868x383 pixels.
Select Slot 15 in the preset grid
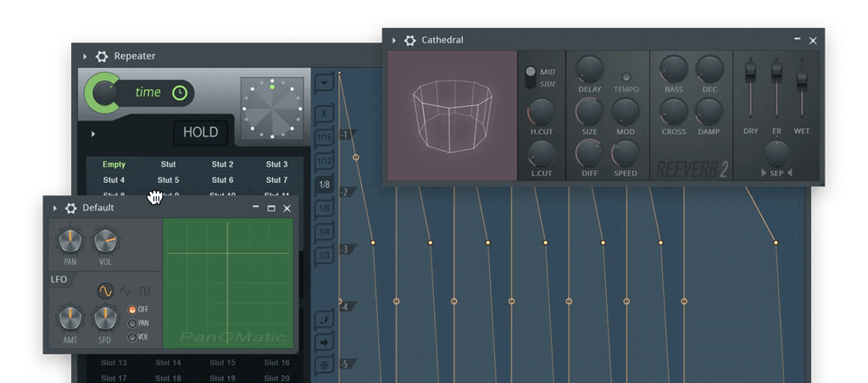pyautogui.click(x=223, y=363)
